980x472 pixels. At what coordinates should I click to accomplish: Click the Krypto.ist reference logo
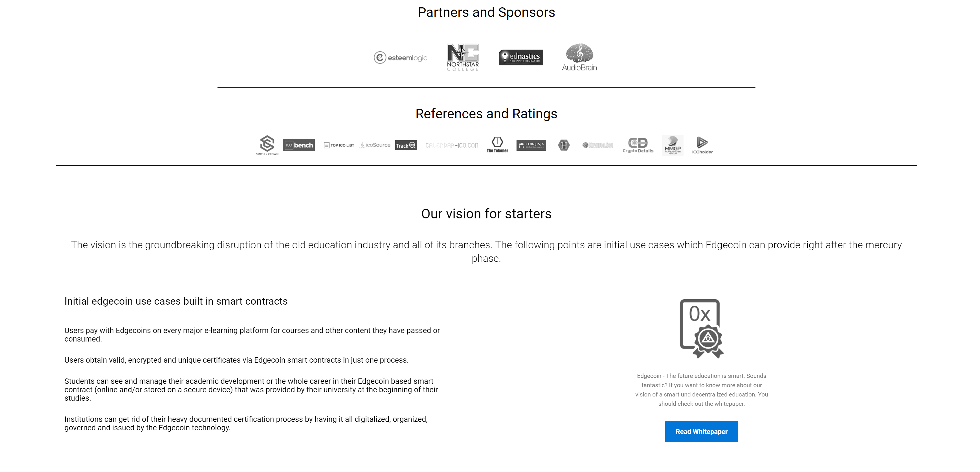click(x=598, y=145)
